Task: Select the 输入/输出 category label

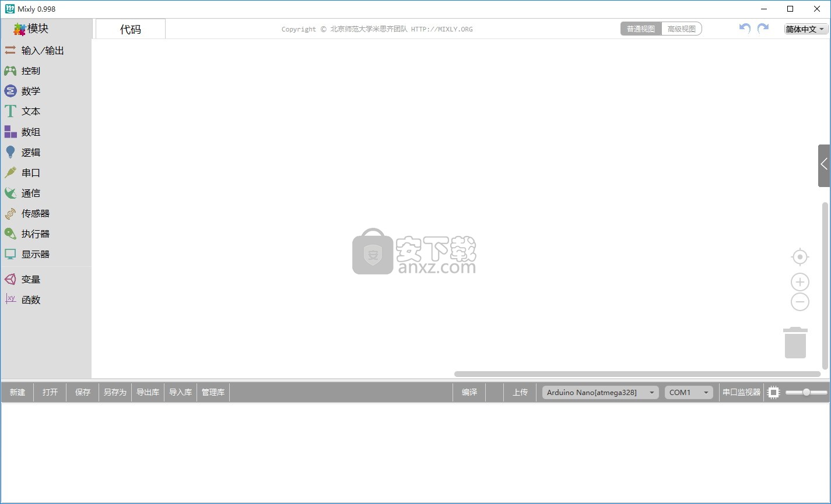Action: tap(43, 51)
